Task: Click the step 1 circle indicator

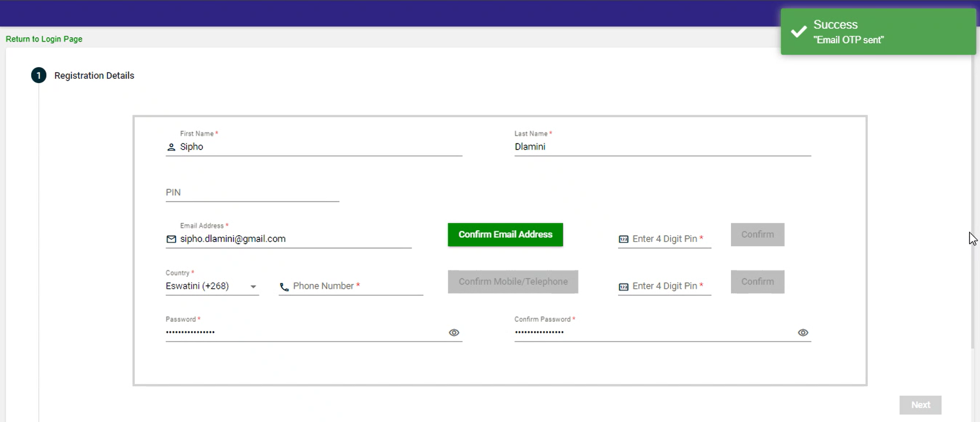Action: (38, 76)
